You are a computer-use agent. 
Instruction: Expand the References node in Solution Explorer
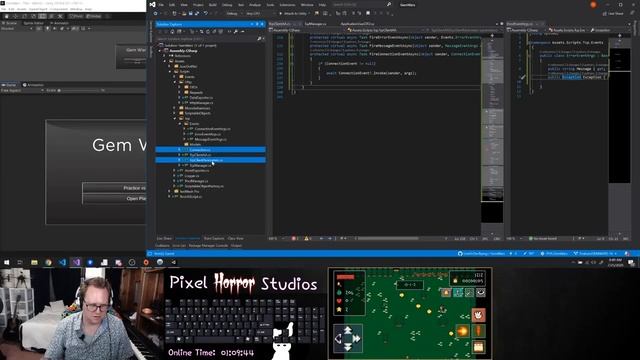(x=165, y=56)
